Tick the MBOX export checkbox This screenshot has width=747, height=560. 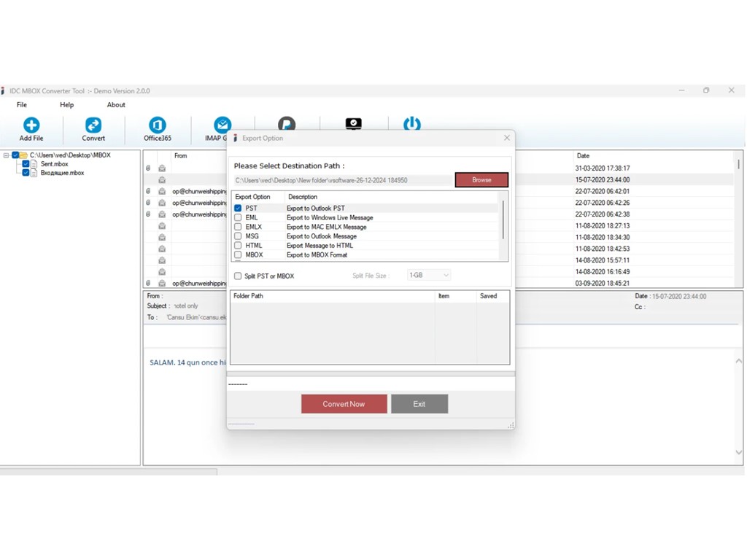[x=238, y=254]
